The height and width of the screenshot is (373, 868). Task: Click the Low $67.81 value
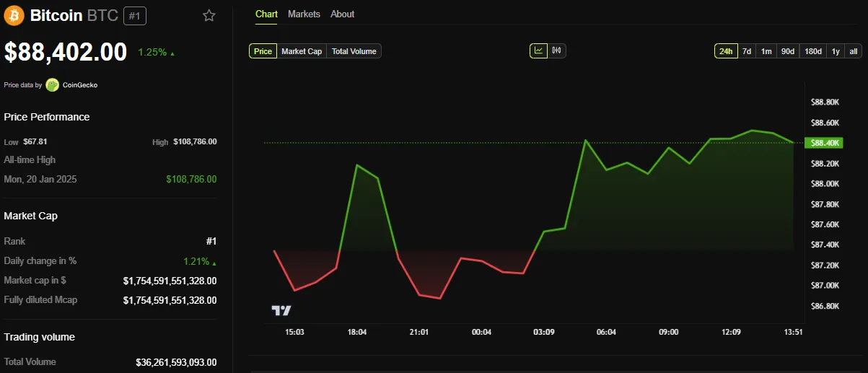[x=35, y=141]
